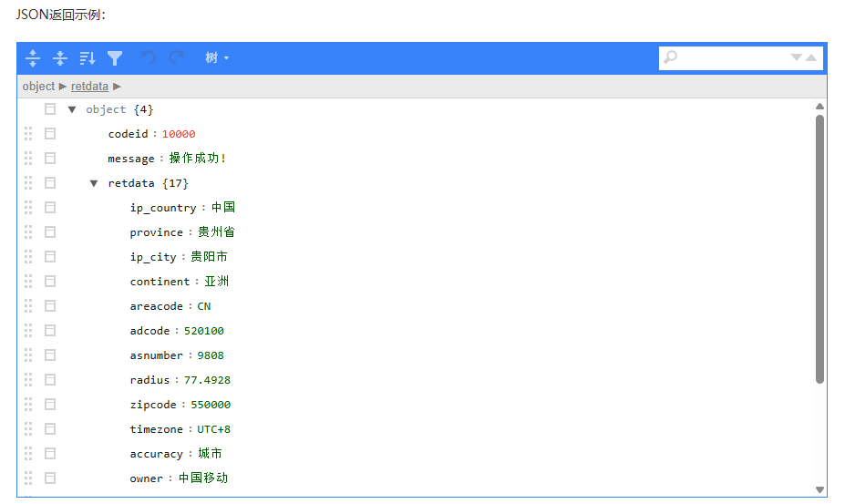
Task: Click the scrollbar down arrow
Action: click(819, 489)
